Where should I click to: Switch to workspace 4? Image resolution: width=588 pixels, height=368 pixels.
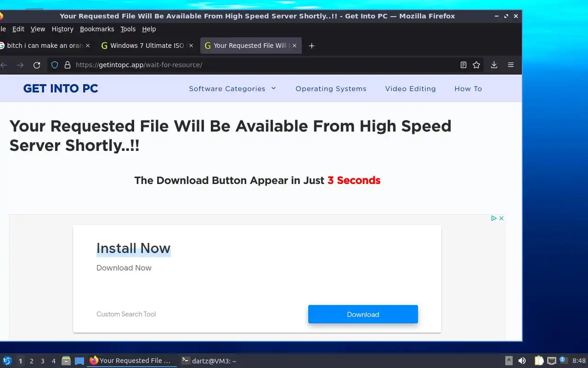coord(53,361)
